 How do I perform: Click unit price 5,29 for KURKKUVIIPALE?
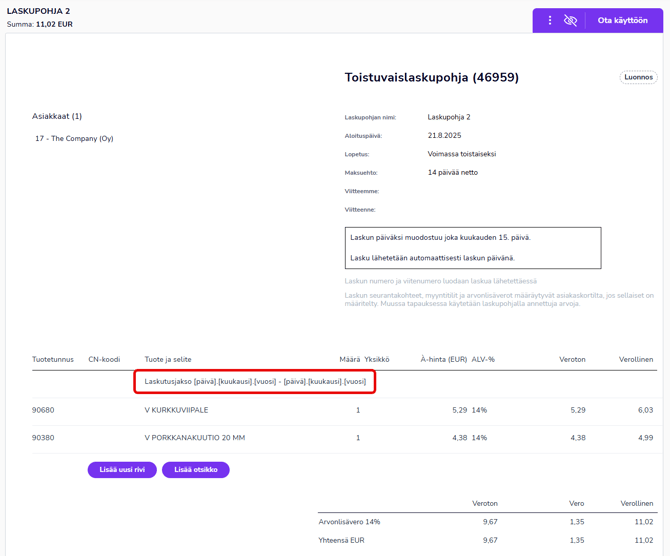pos(459,410)
